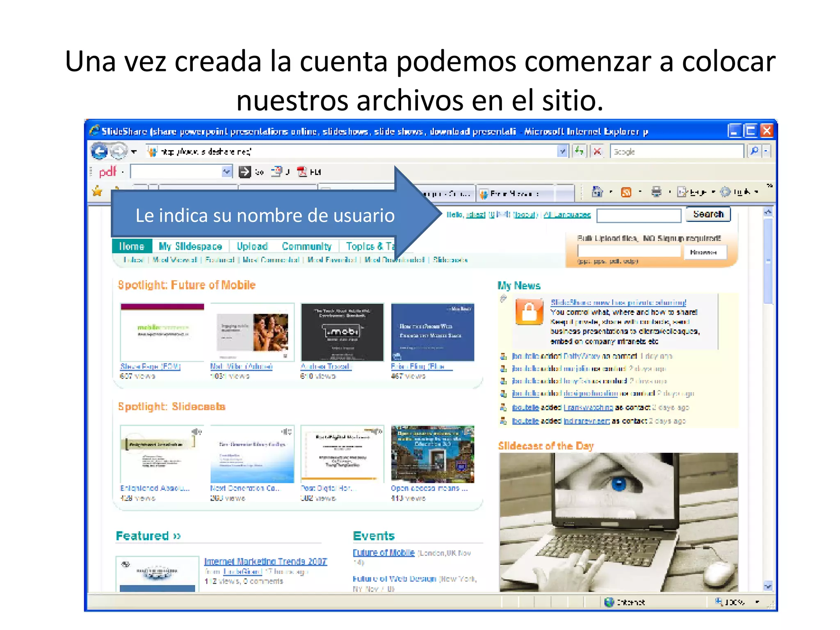This screenshot has width=840, height=630.
Task: Open the My Slidespace tab
Action: pyautogui.click(x=190, y=246)
